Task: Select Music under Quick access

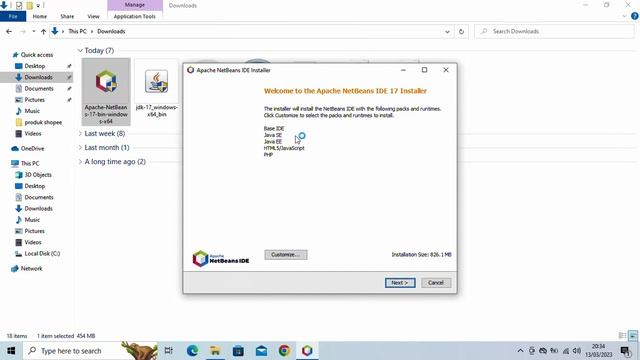Action: [x=32, y=111]
